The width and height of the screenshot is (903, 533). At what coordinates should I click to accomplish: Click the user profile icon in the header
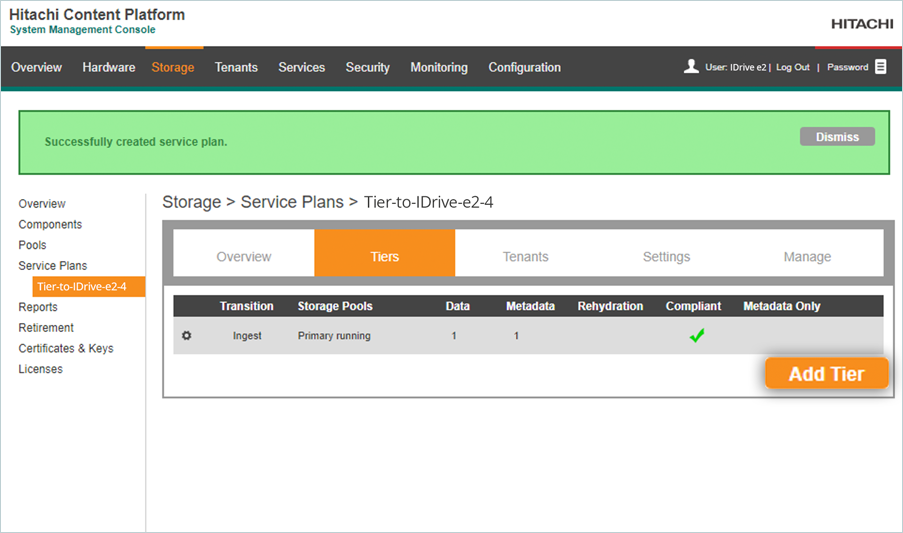(x=691, y=67)
